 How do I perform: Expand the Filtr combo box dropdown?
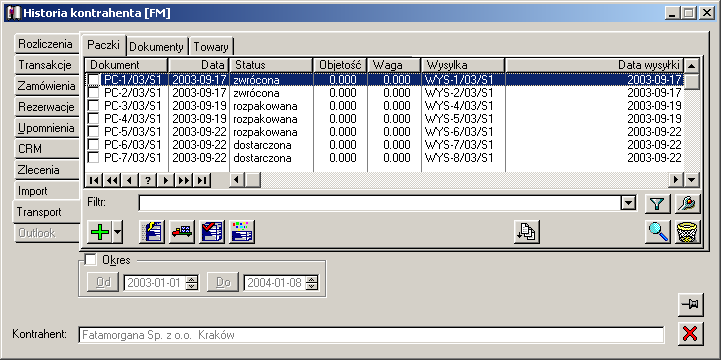click(628, 203)
